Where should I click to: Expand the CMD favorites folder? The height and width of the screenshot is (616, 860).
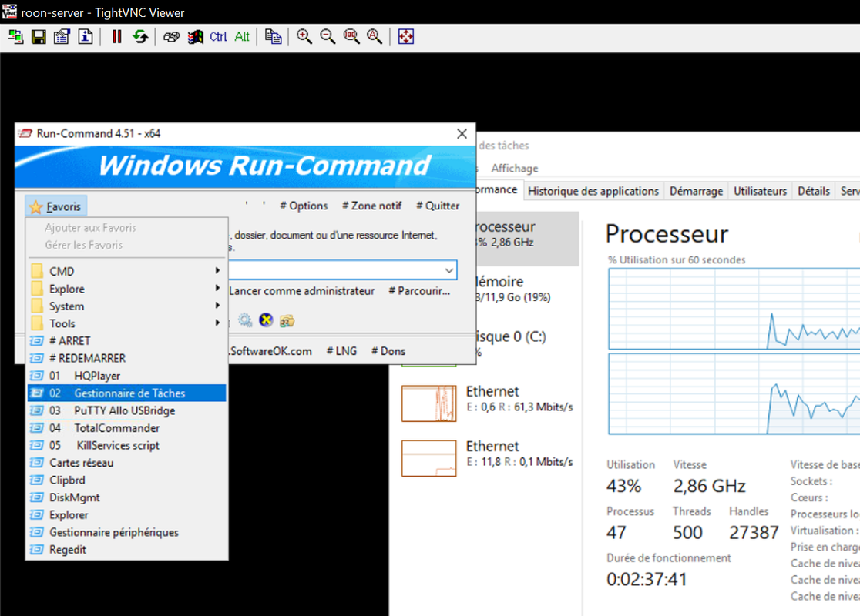pyautogui.click(x=126, y=271)
